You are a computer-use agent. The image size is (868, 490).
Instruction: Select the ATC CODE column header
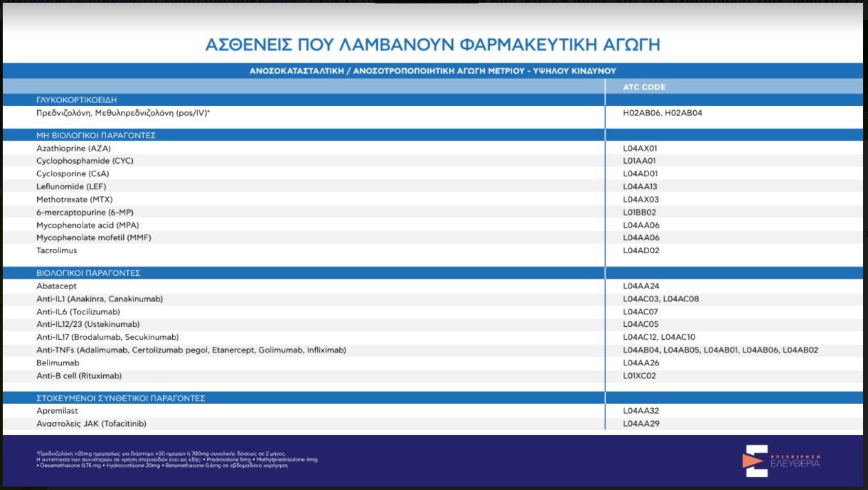(x=644, y=87)
